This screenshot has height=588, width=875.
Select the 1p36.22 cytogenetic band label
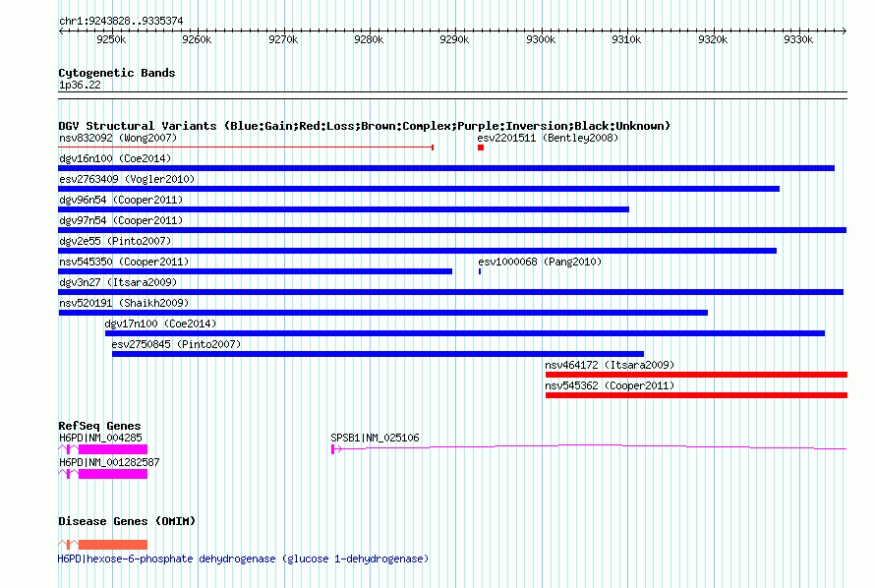coord(80,85)
